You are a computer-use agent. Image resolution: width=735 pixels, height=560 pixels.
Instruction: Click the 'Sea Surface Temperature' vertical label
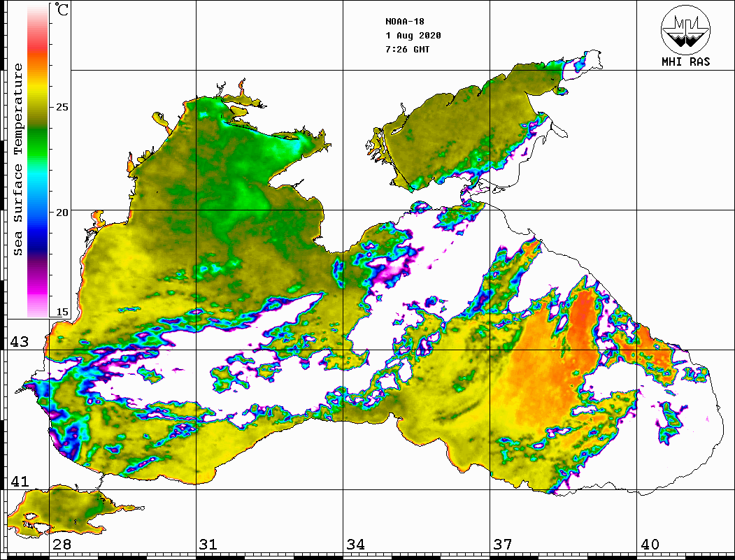[x=17, y=159]
